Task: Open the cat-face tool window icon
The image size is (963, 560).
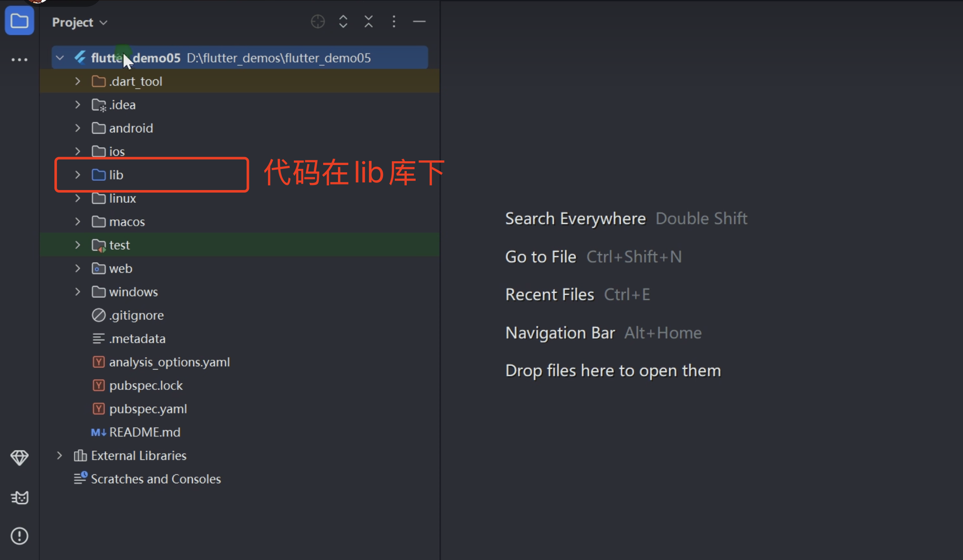Action: click(x=20, y=497)
